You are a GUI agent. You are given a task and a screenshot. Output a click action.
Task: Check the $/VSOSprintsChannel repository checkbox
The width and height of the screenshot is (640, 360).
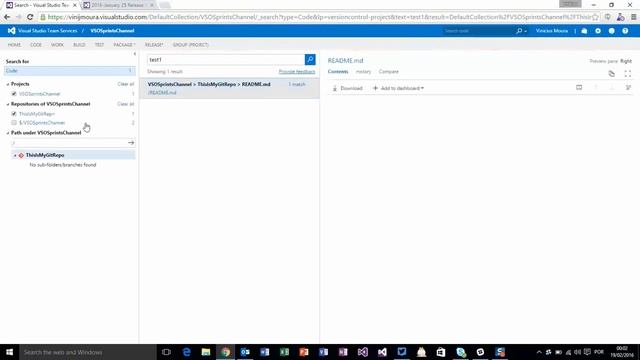[14, 122]
